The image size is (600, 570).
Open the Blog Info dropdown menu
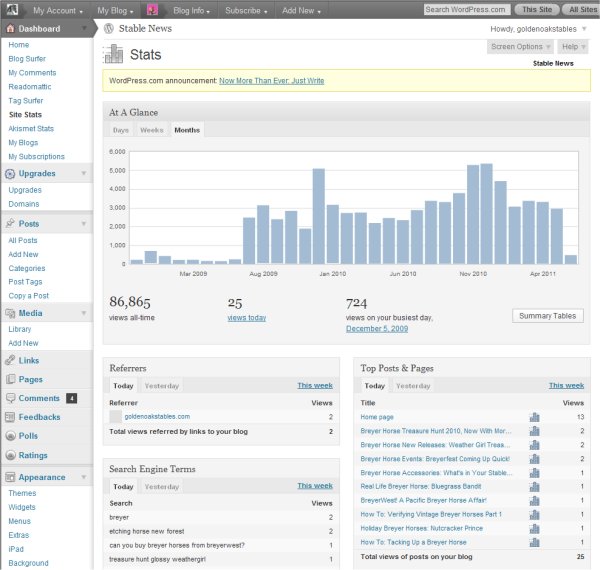pos(191,11)
